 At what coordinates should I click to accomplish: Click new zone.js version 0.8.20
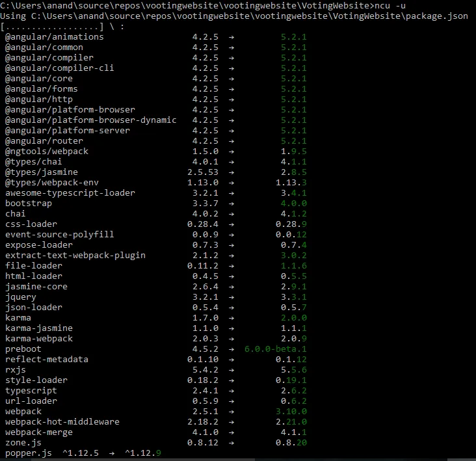[291, 443]
